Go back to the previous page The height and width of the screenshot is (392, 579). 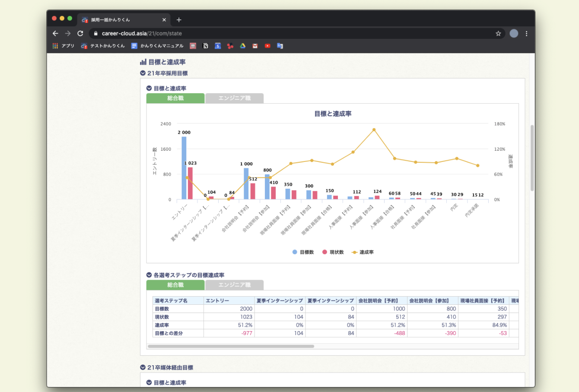(x=55, y=33)
